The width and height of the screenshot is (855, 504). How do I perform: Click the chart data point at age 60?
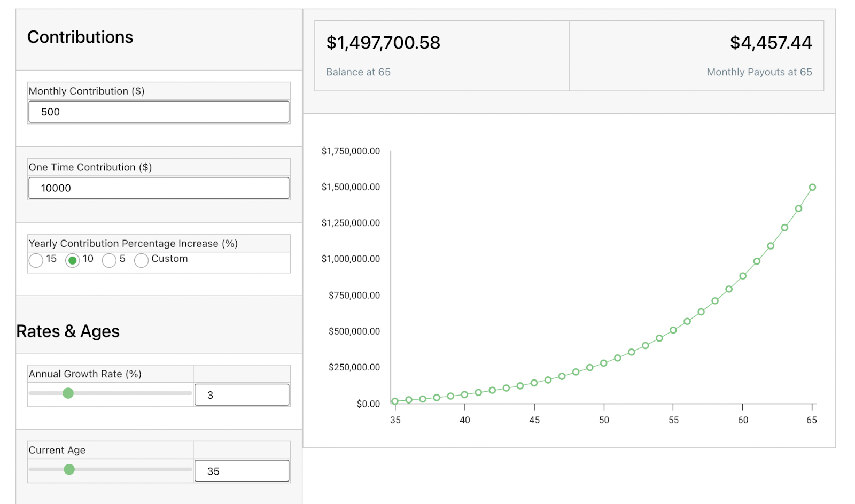click(x=743, y=276)
